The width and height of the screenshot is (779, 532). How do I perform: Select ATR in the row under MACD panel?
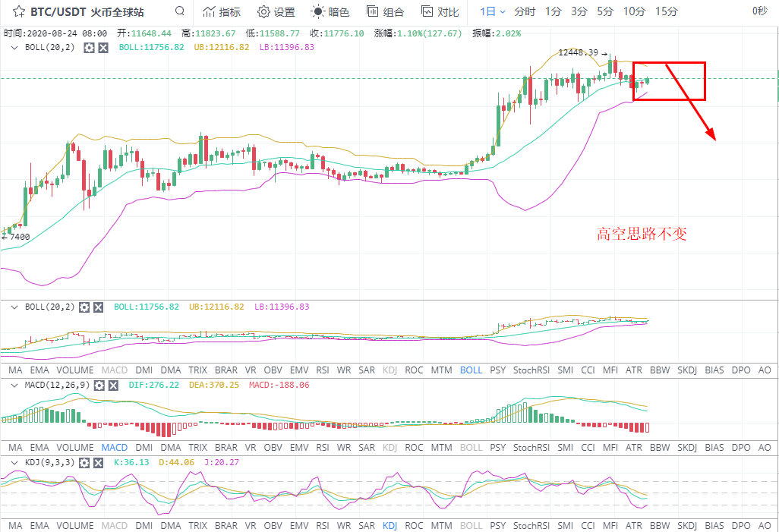633,448
